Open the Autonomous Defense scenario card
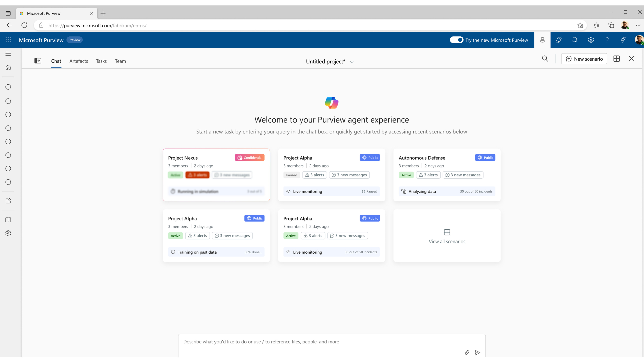 click(447, 175)
